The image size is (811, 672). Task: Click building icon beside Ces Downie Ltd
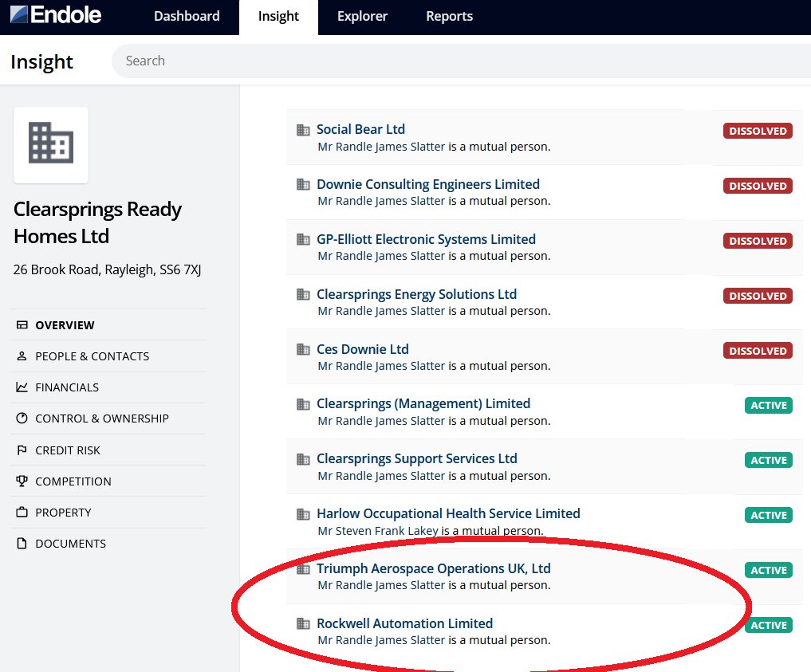(303, 349)
